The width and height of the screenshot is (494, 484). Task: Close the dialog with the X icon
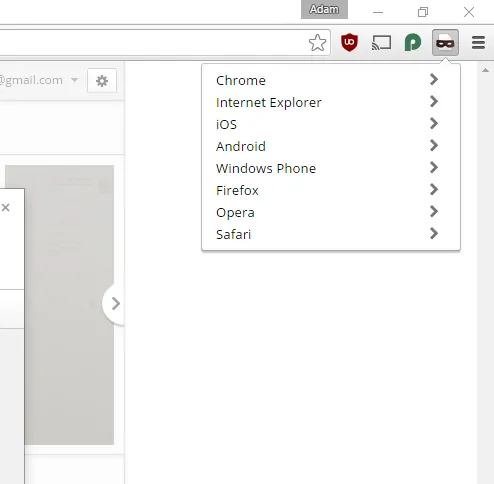[x=5, y=208]
